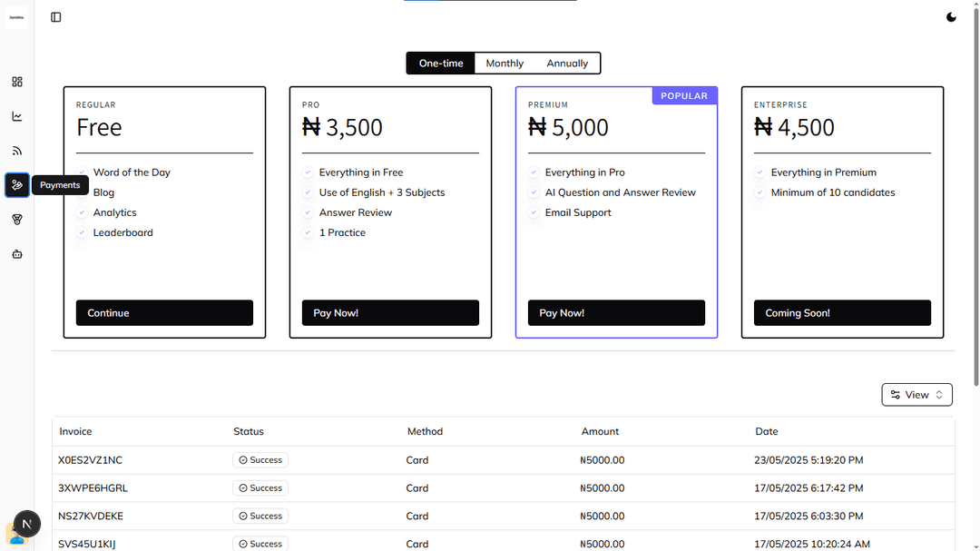Image resolution: width=980 pixels, height=551 pixels.
Task: Open the Dashboard grid icon in sidebar
Action: pos(16,82)
